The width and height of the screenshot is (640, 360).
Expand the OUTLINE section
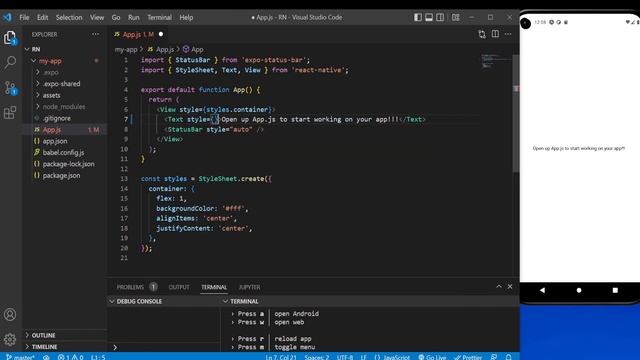coord(64,335)
